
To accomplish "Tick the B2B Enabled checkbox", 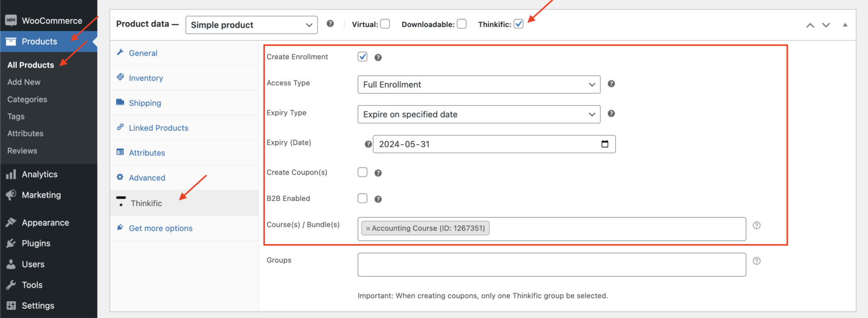I will click(362, 199).
